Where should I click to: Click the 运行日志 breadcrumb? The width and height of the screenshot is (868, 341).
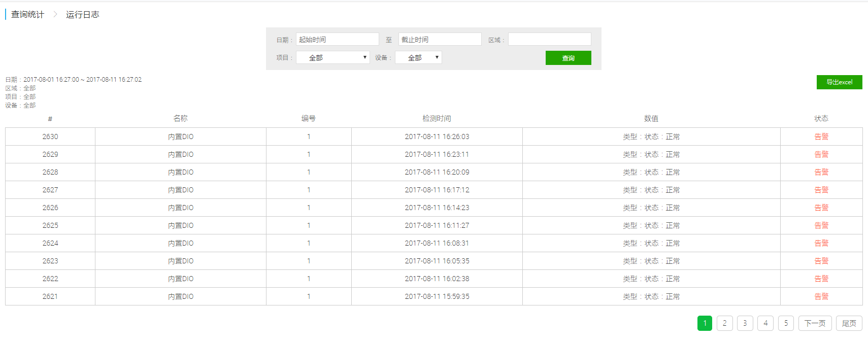(82, 15)
